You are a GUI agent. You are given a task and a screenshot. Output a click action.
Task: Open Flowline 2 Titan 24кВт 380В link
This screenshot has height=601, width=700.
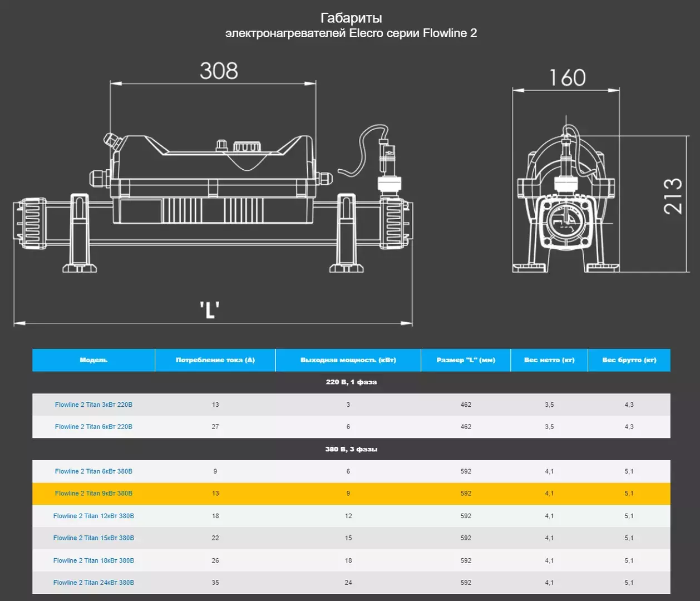[x=93, y=583]
